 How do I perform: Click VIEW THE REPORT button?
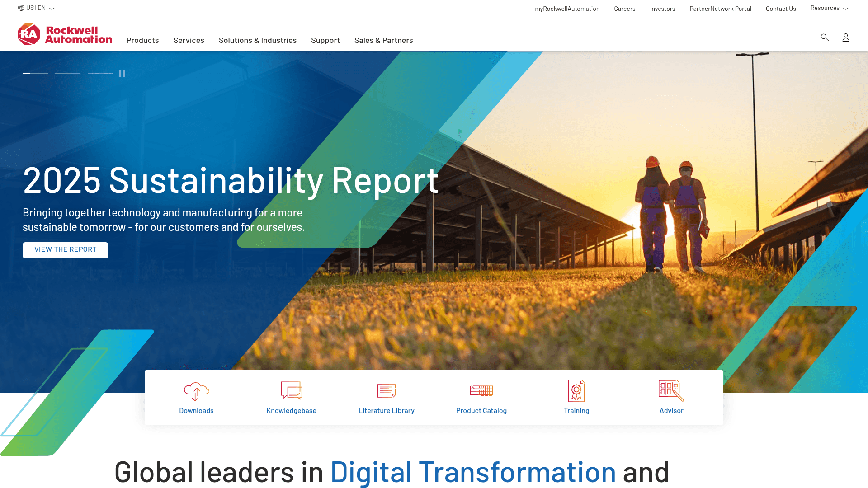click(65, 250)
